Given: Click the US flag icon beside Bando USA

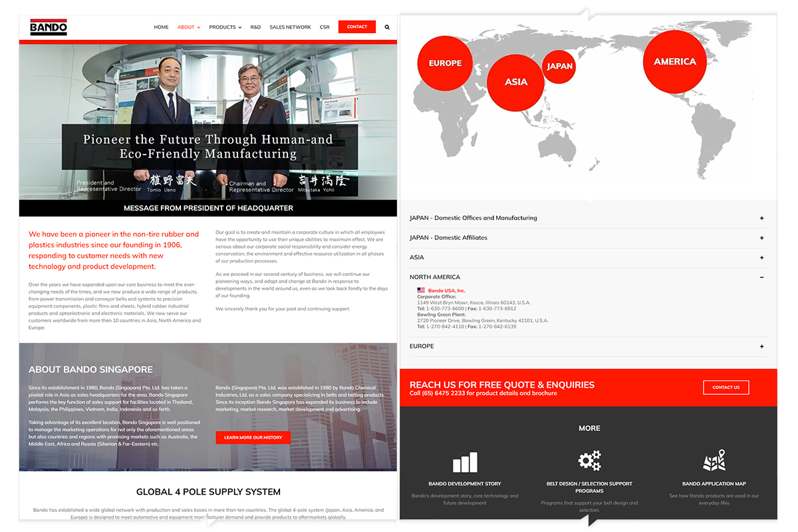Looking at the screenshot, I should click(420, 289).
